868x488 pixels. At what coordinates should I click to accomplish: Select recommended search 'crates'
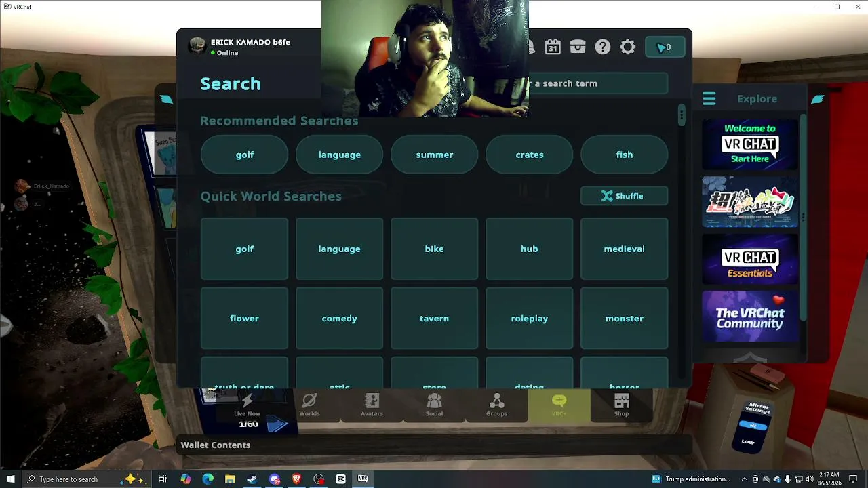click(530, 155)
